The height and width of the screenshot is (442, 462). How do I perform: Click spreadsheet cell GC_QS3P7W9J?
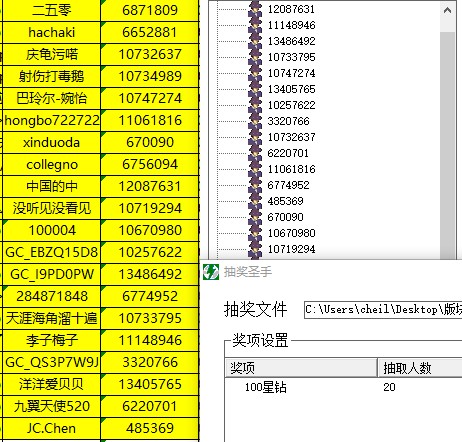(51, 362)
